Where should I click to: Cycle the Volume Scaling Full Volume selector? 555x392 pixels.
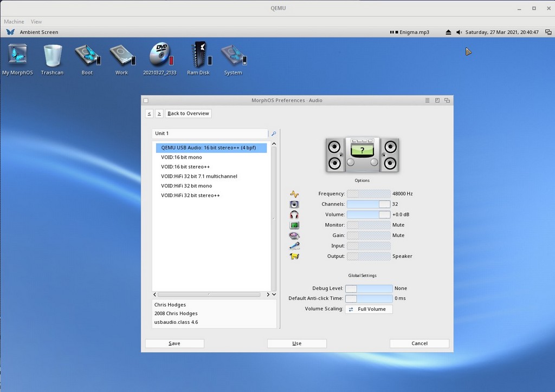[369, 309]
